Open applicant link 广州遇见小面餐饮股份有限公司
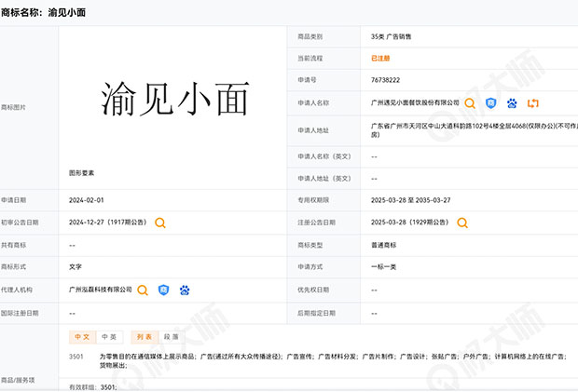 pyautogui.click(x=415, y=102)
